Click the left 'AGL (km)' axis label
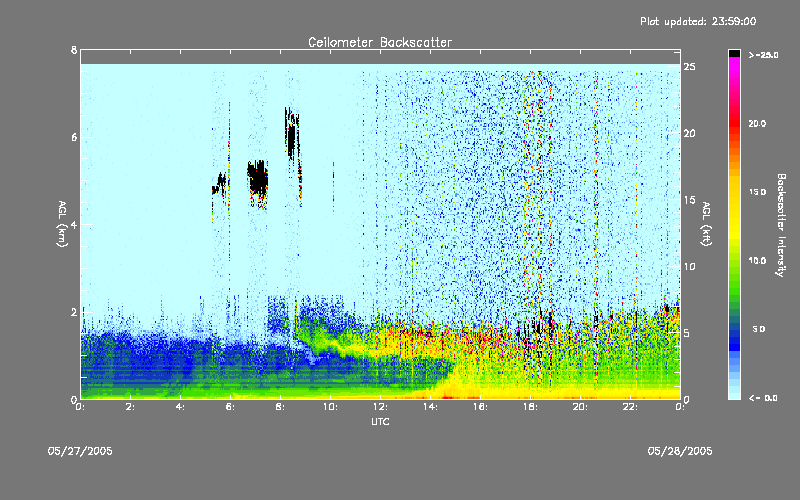The width and height of the screenshot is (800, 500). coord(62,224)
